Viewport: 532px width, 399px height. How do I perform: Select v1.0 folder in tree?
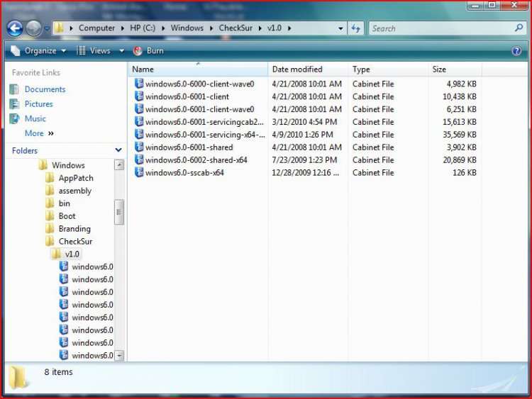pos(72,254)
